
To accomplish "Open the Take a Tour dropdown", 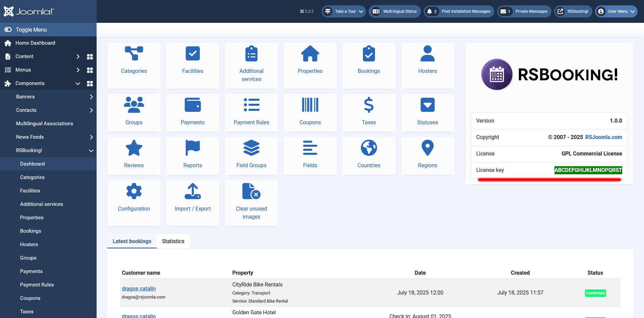I will 344,11.
